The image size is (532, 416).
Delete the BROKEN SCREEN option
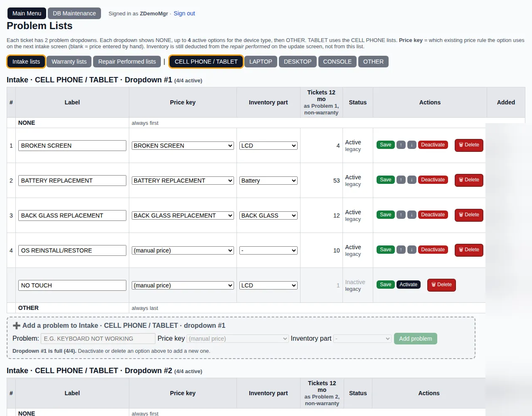click(469, 145)
